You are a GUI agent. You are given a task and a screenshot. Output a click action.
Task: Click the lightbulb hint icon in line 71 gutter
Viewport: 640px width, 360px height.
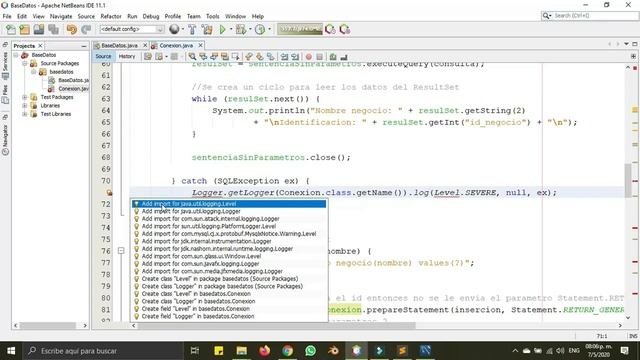(x=109, y=193)
